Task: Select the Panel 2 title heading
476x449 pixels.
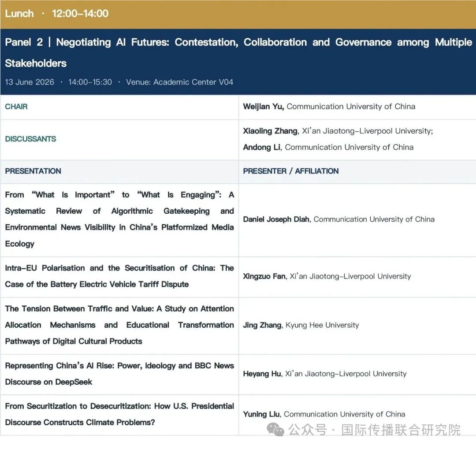Action: pos(238,52)
